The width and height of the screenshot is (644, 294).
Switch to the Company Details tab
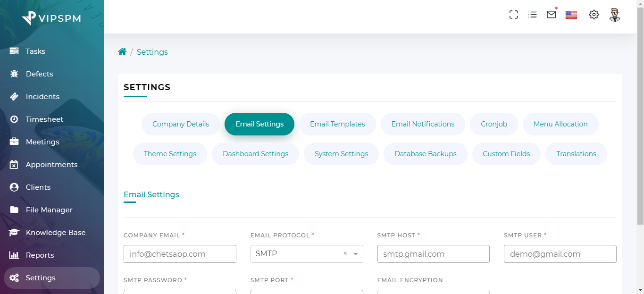coord(181,124)
